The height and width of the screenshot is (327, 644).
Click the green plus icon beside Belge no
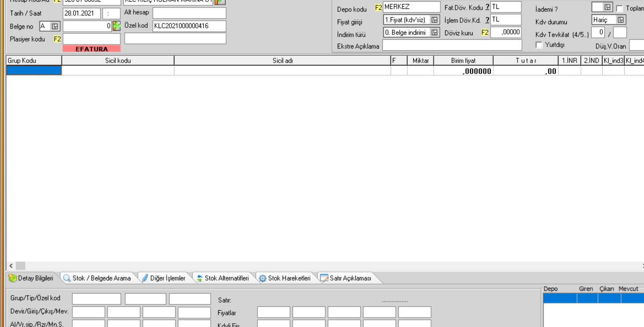point(117,26)
